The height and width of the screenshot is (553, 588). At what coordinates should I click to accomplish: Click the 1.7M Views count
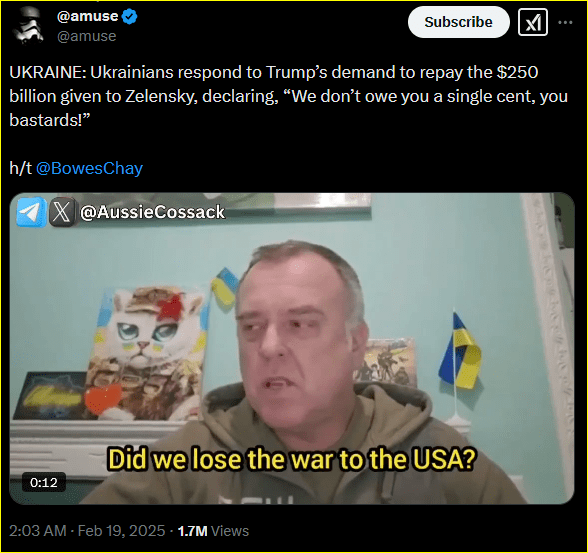[x=213, y=531]
